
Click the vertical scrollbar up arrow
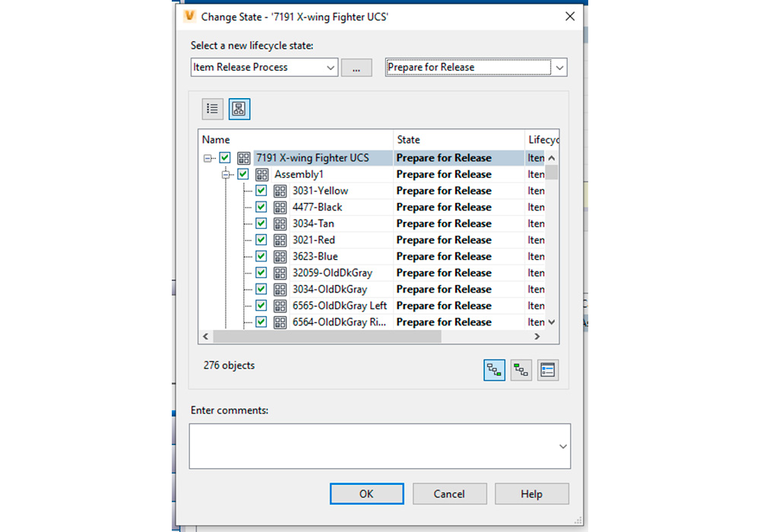[x=552, y=158]
